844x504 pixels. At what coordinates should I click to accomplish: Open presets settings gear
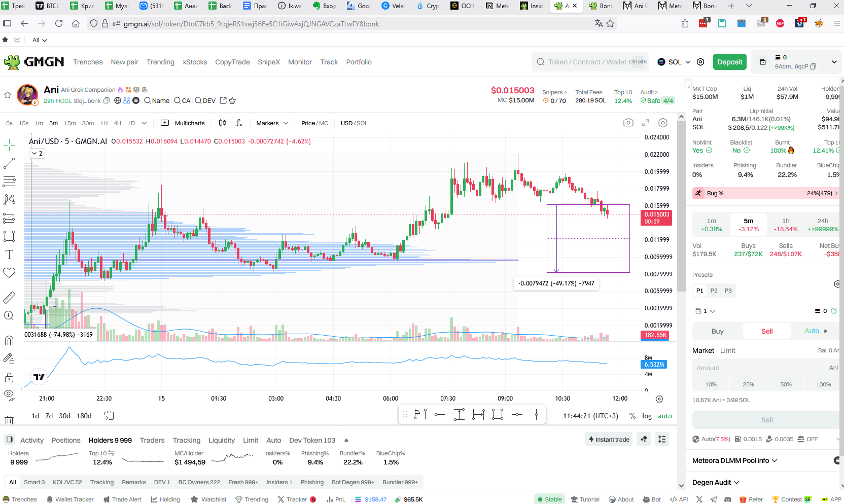(838, 284)
